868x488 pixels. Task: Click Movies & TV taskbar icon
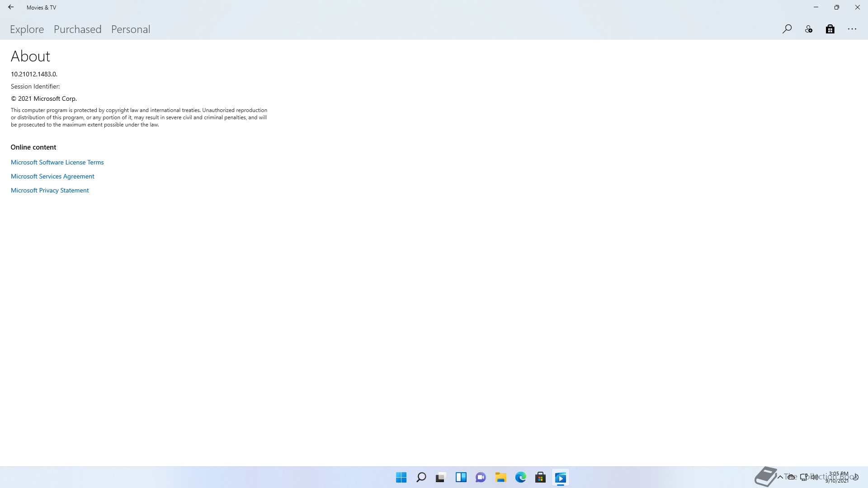click(x=560, y=478)
